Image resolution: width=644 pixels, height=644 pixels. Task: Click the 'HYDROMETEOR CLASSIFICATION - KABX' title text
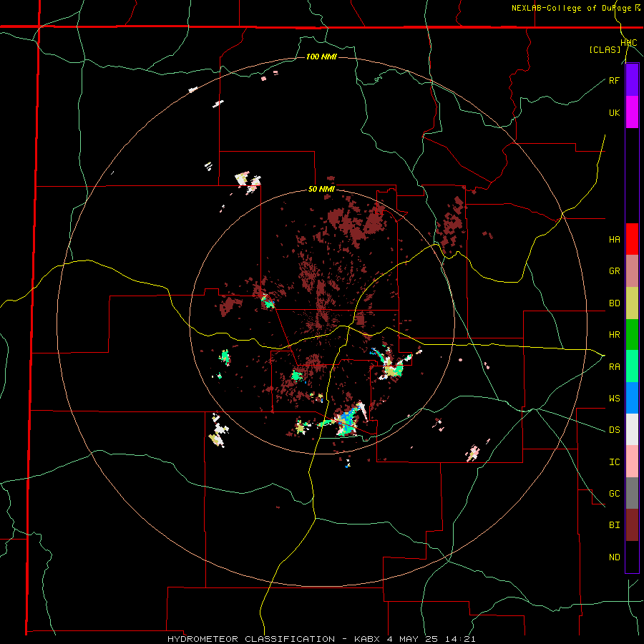pos(273,639)
